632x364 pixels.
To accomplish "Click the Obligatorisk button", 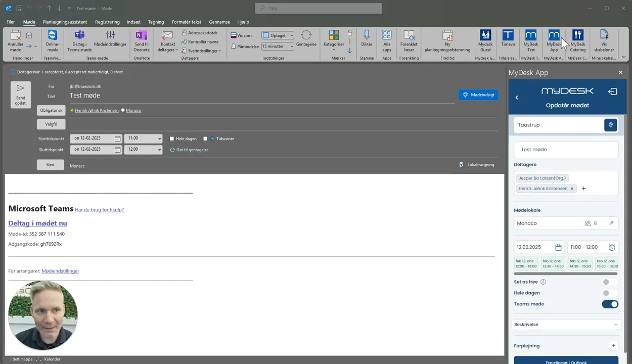I will pos(51,110).
